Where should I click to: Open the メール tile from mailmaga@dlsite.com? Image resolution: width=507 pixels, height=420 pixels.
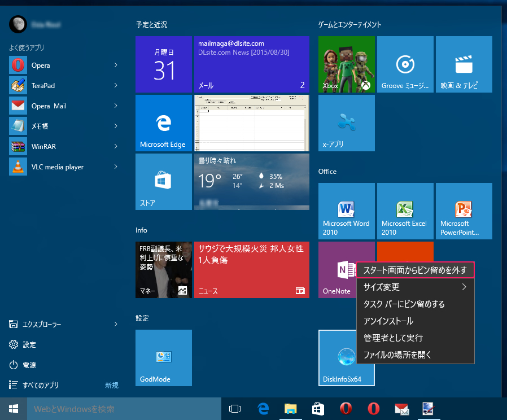(x=252, y=64)
